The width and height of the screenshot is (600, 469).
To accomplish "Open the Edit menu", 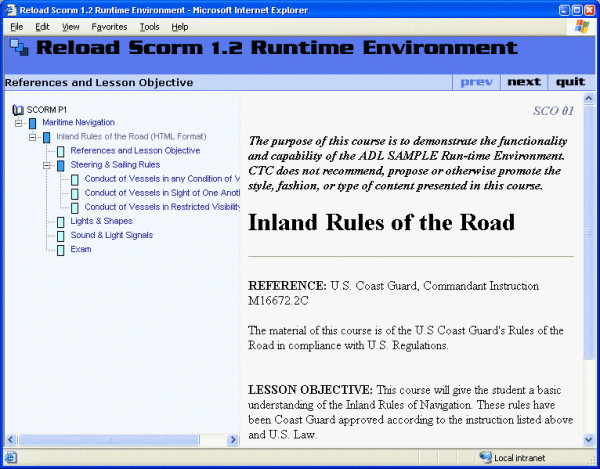I will 42,27.
